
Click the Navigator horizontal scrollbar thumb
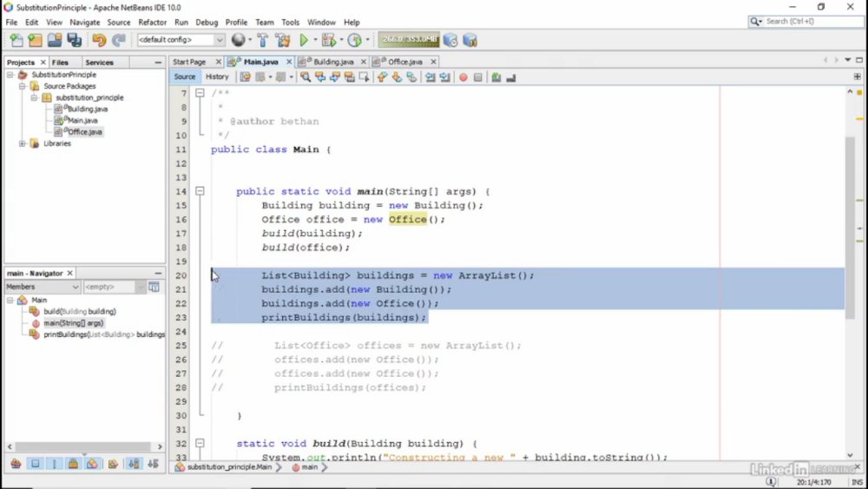(83, 446)
